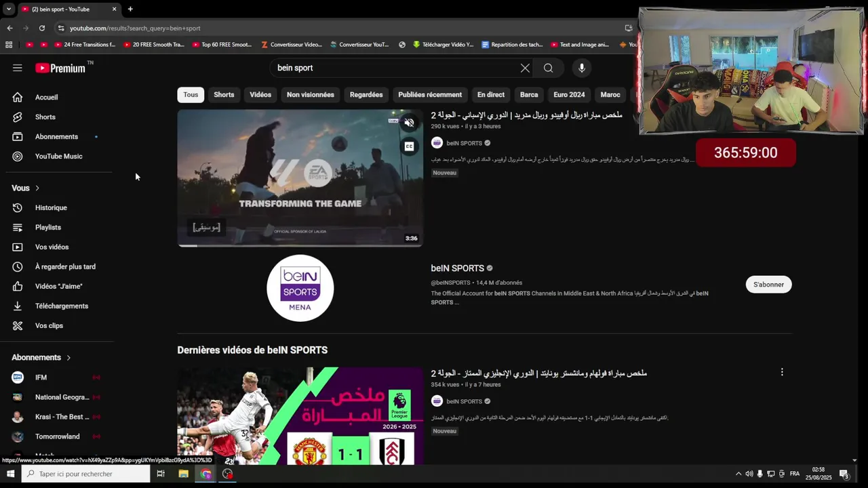The image size is (868, 488).
Task: Open File Explorer from the taskbar
Action: pos(183,474)
